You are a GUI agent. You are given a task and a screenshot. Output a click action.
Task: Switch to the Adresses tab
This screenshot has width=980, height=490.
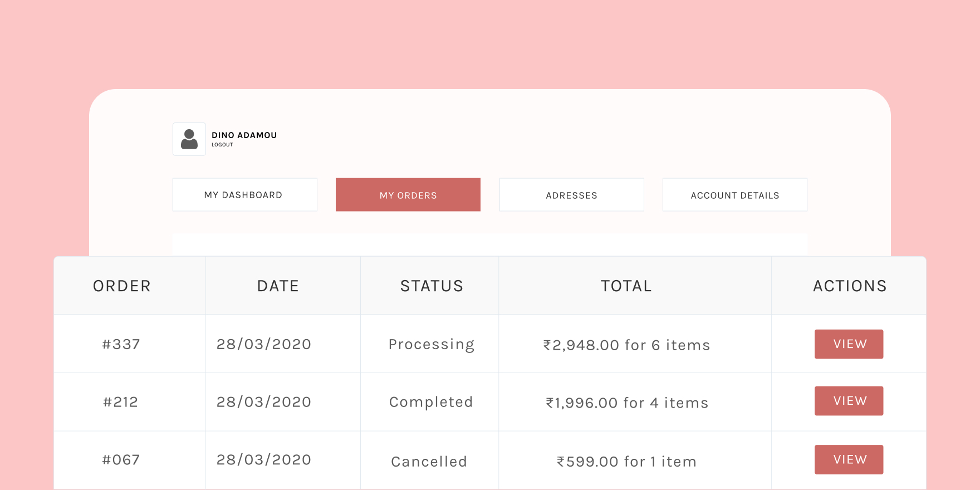571,195
